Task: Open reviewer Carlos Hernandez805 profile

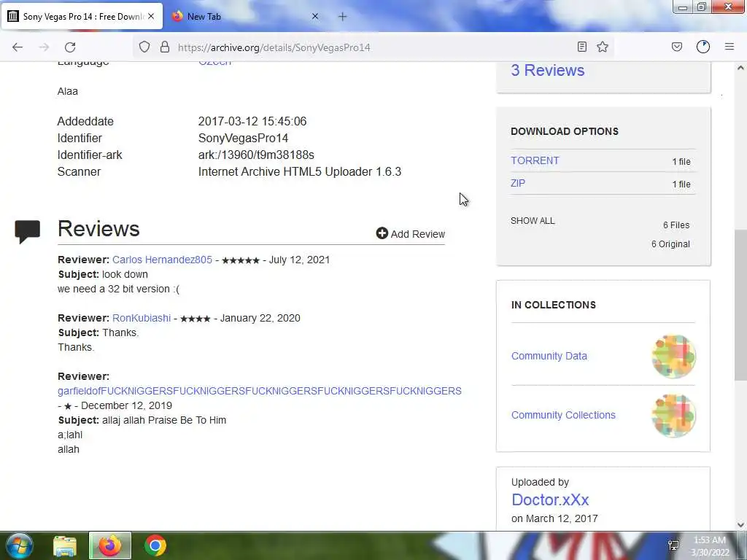Action: tap(162, 260)
